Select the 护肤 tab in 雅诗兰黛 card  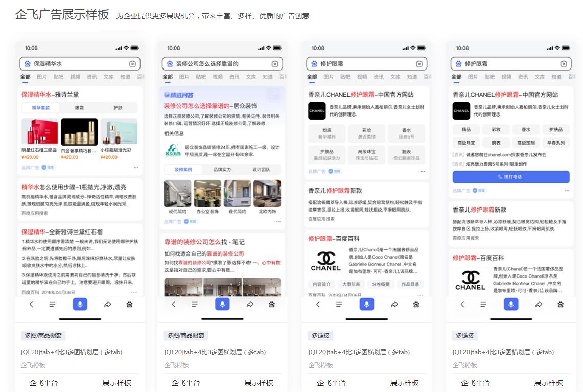[118, 108]
